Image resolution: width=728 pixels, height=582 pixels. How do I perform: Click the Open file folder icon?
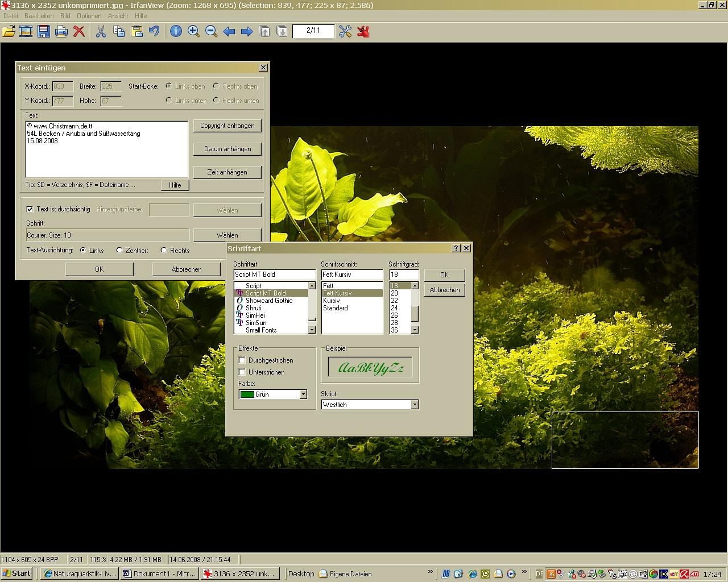pyautogui.click(x=9, y=31)
